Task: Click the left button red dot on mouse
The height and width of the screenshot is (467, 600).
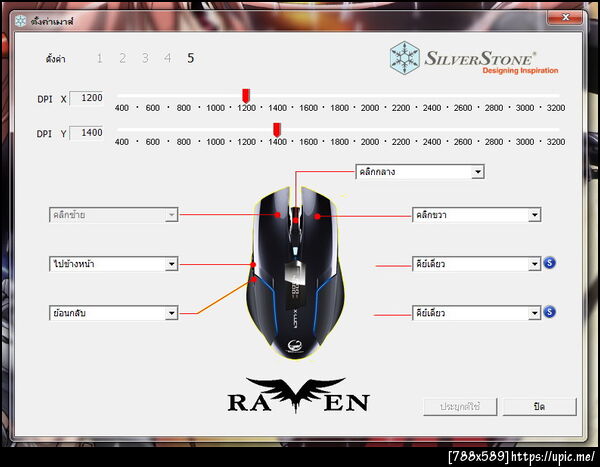Action: pyautogui.click(x=277, y=215)
